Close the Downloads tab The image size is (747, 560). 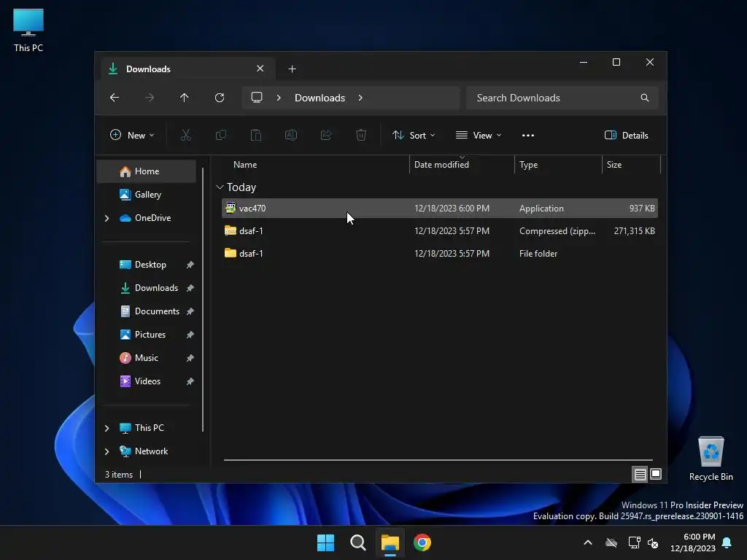point(260,69)
